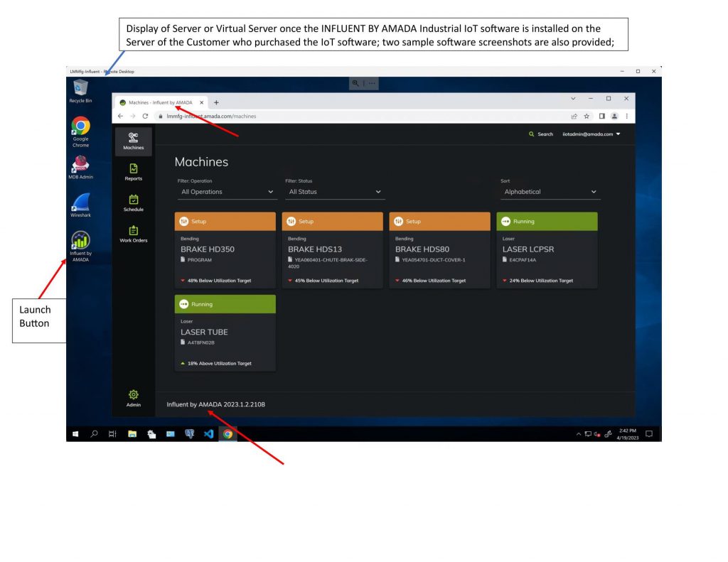Viewport: 728px width, 562px height.
Task: Expand the Filter: Status dropdown
Action: click(x=335, y=192)
